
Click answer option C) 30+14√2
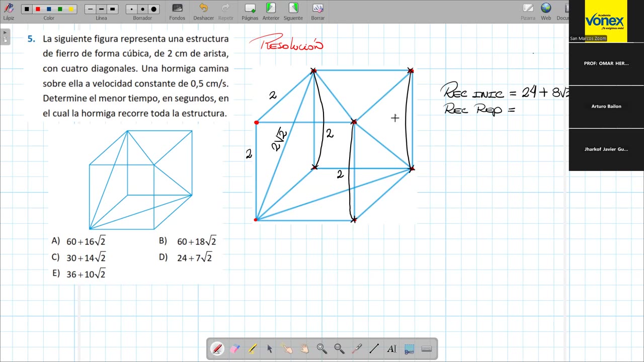78,257
